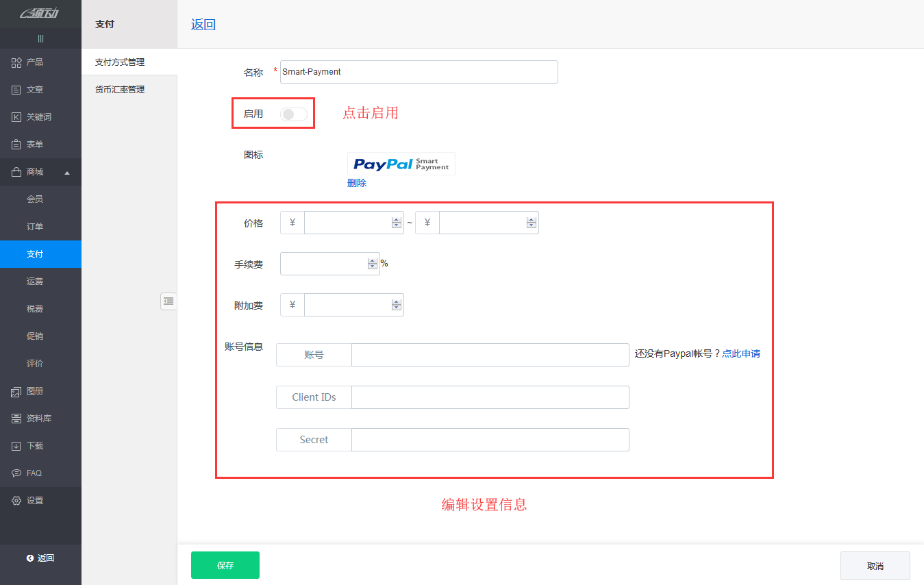Save the payment settings with 保存

225,565
